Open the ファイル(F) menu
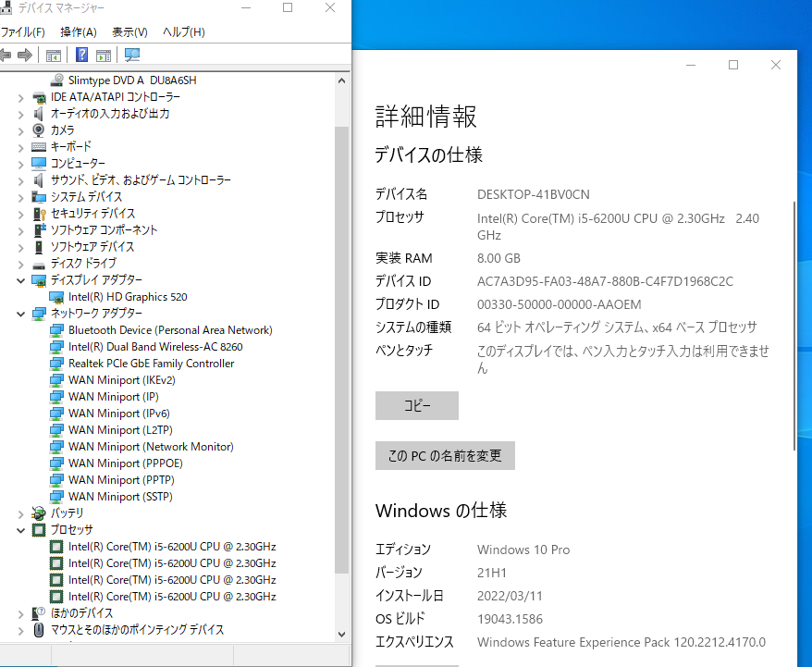This screenshot has height=667, width=812. pos(23,32)
